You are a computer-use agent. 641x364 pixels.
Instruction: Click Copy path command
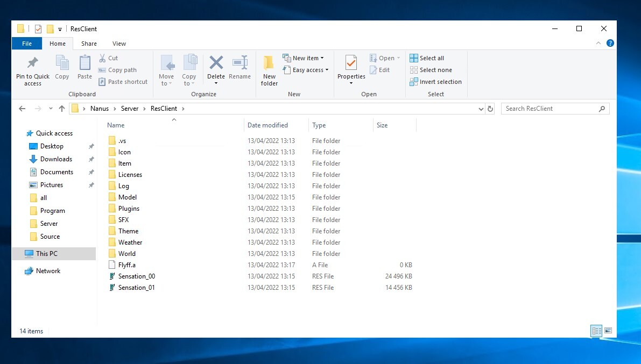117,70
